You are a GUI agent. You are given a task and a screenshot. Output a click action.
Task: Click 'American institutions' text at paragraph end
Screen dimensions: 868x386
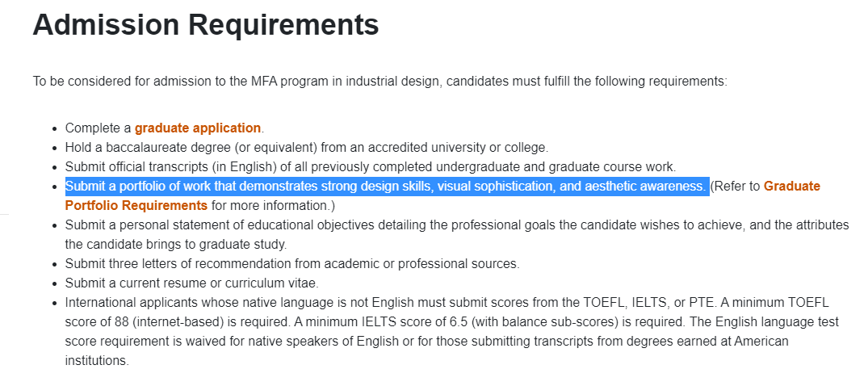click(97, 360)
